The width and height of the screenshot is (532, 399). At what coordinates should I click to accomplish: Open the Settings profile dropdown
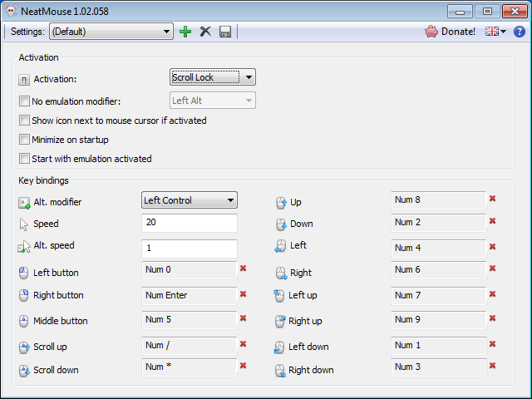click(x=111, y=32)
